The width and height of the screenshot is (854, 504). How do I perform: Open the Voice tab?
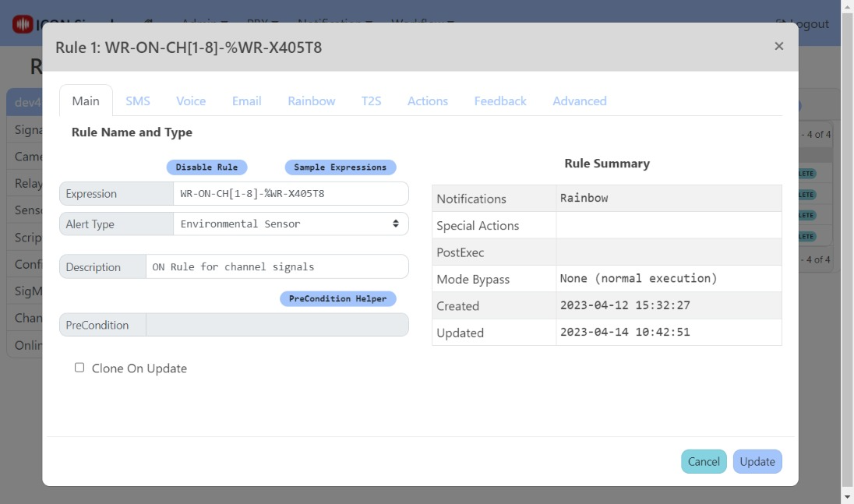(x=191, y=101)
